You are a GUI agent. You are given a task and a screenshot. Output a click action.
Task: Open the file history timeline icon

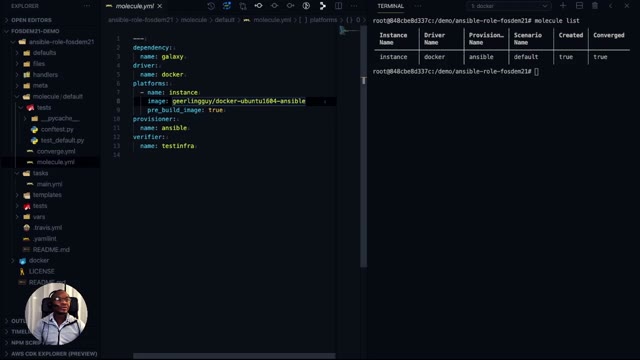211,6
